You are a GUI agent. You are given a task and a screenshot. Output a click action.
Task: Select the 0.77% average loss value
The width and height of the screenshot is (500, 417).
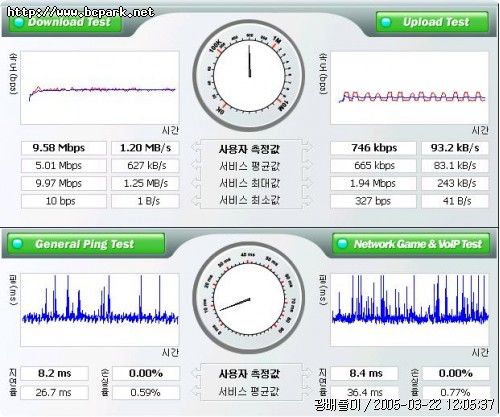pos(455,393)
